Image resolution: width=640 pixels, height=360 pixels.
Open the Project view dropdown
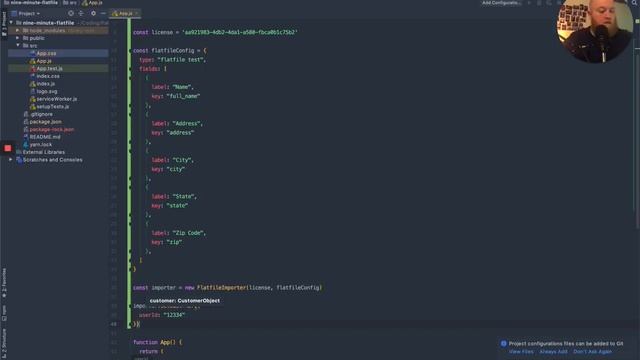(26, 13)
